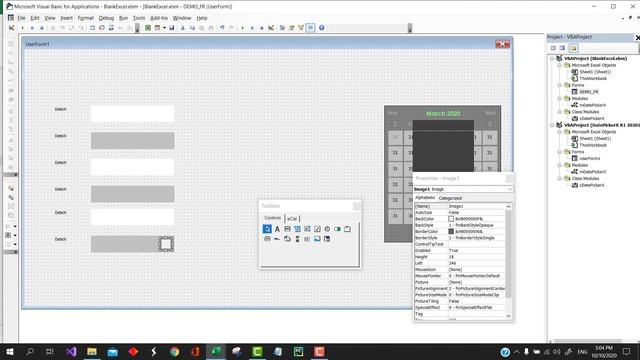Pick the TabStrip control in Toolbox
Screen dimensions: 640x360
pyautogui.click(x=277, y=239)
